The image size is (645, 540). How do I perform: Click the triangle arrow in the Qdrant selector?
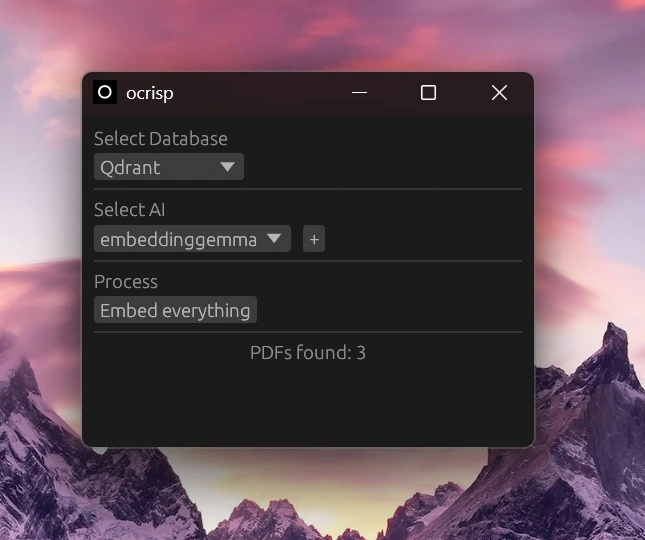(227, 167)
